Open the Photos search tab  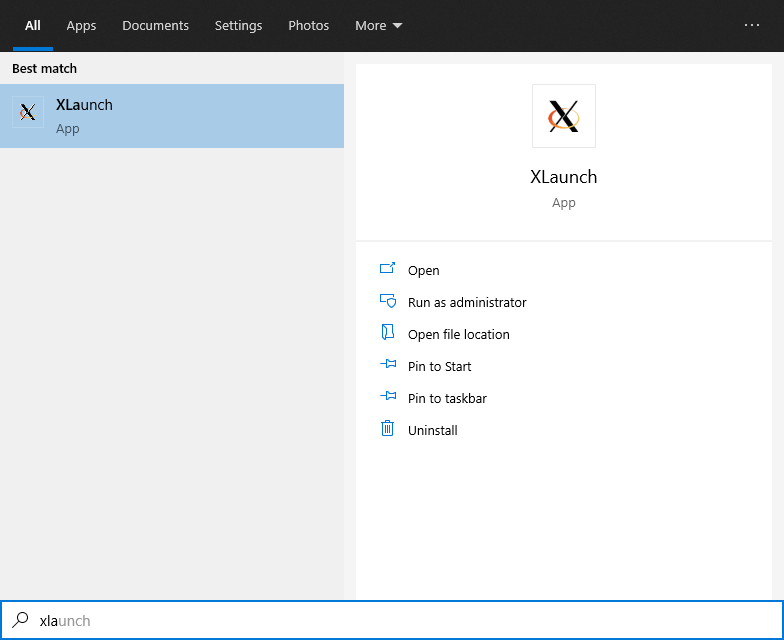click(308, 26)
